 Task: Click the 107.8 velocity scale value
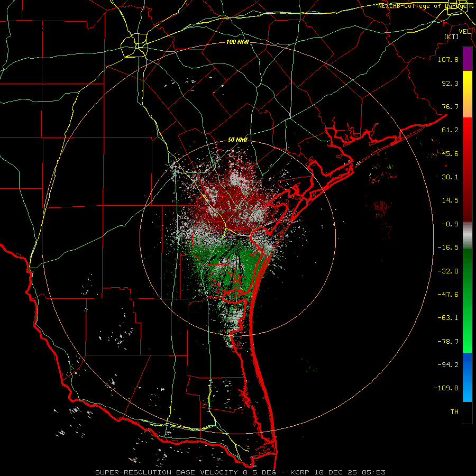(x=448, y=59)
